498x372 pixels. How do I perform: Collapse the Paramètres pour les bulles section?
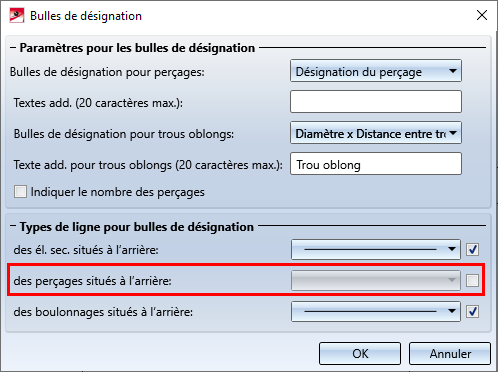[x=13, y=48]
